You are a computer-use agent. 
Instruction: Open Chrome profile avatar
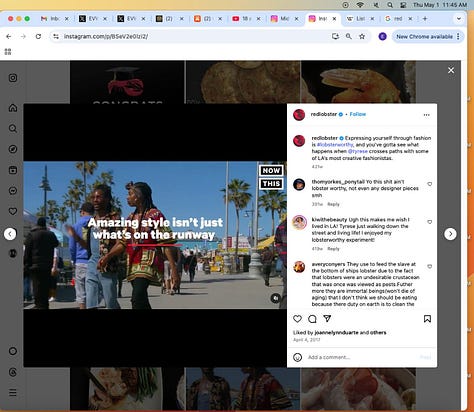point(382,36)
